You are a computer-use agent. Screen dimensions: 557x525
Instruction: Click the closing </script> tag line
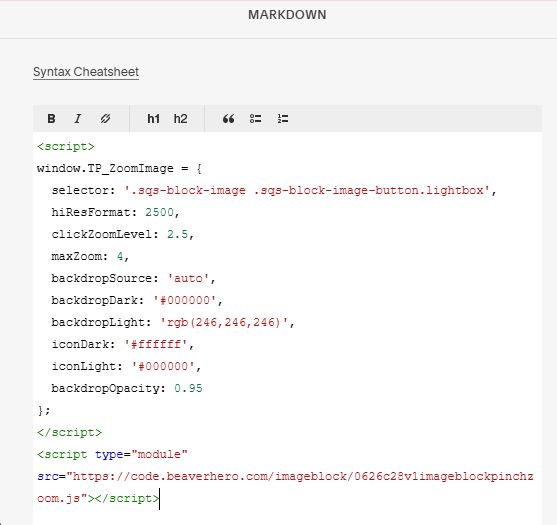69,432
